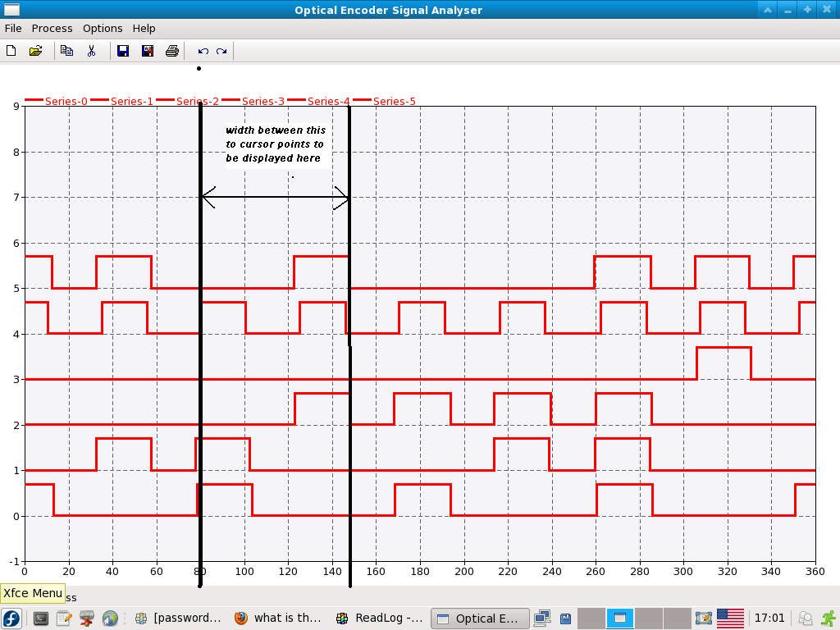This screenshot has width=840, height=630.
Task: Click the Redo arrow icon
Action: tap(221, 51)
